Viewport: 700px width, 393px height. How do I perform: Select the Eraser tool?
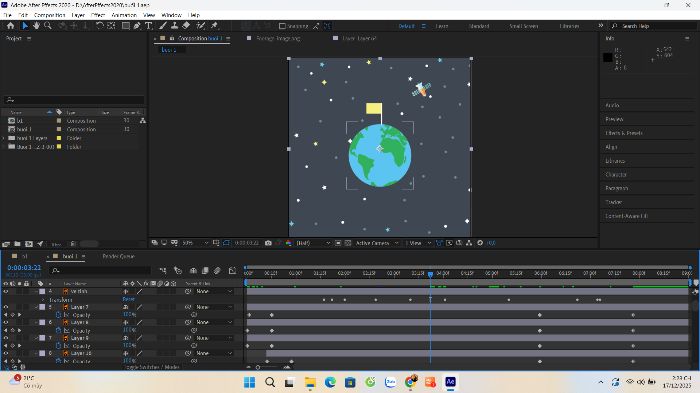[x=186, y=26]
